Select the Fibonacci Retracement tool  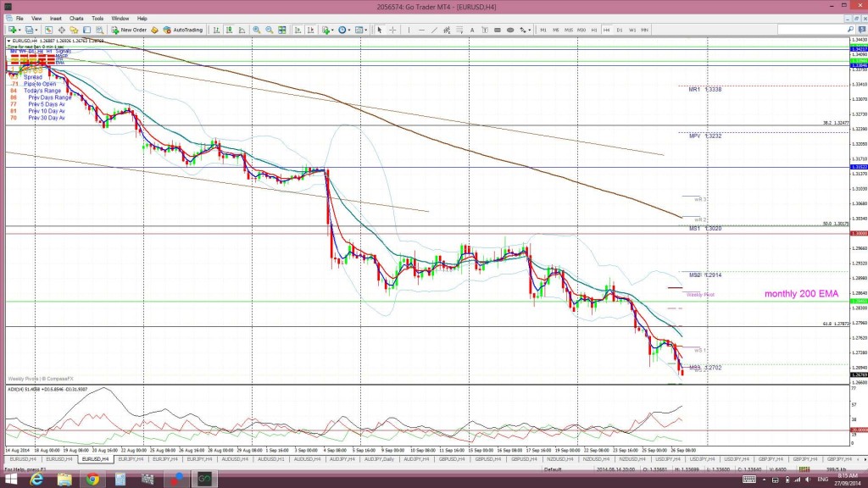[459, 30]
